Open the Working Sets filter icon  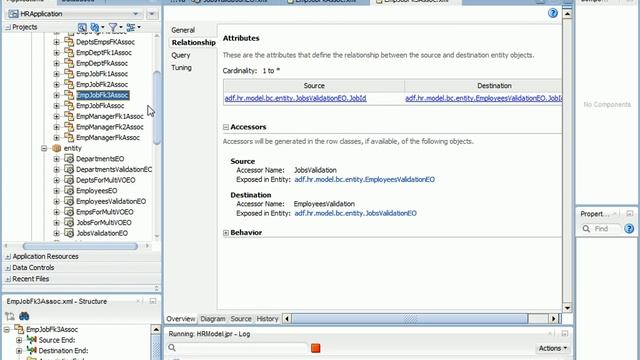coord(113,27)
